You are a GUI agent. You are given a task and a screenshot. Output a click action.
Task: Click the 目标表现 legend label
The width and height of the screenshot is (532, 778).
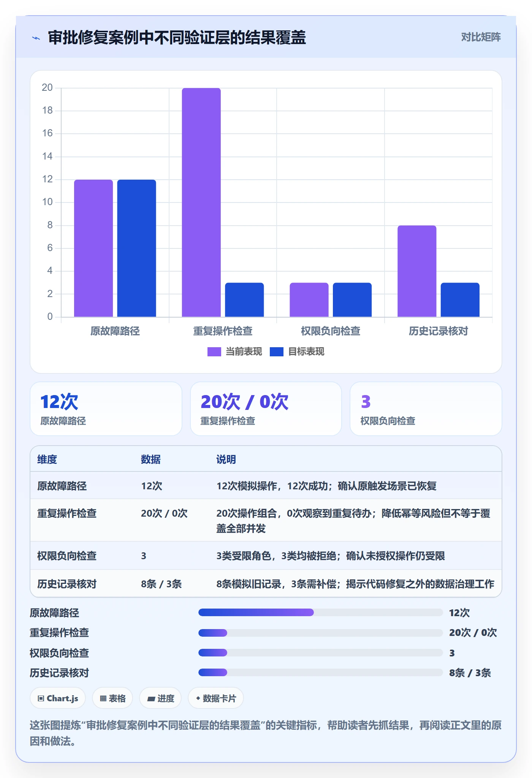coord(306,352)
